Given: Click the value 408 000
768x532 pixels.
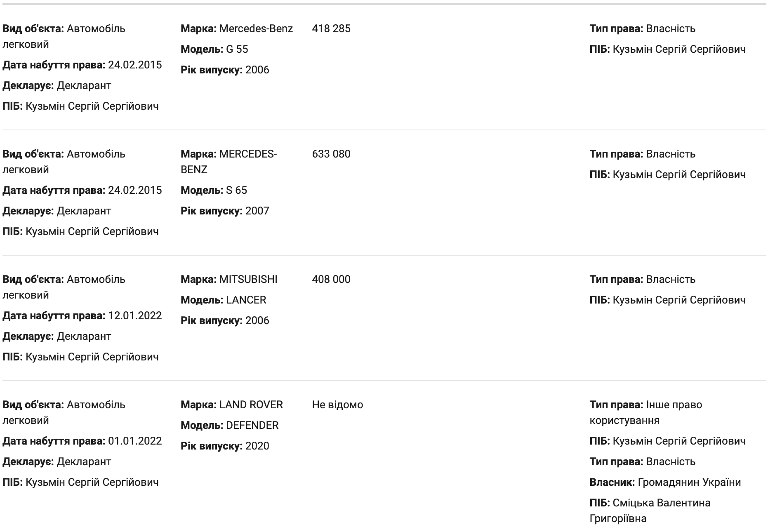Looking at the screenshot, I should [x=331, y=279].
